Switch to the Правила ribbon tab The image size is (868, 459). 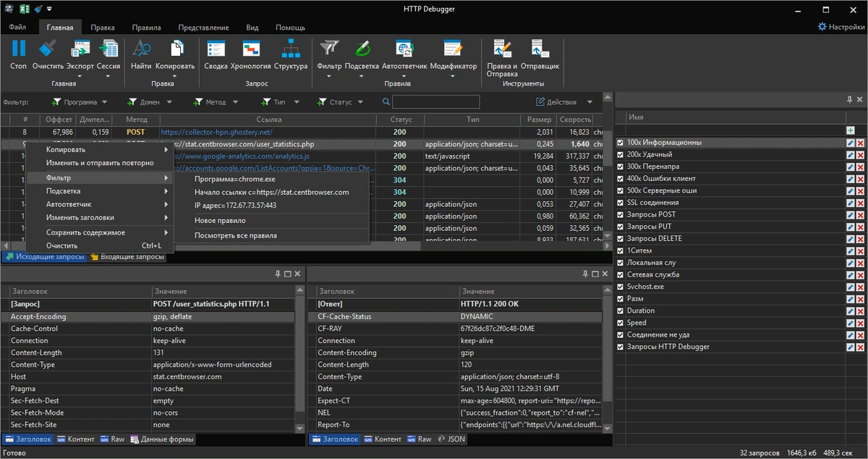click(x=146, y=28)
